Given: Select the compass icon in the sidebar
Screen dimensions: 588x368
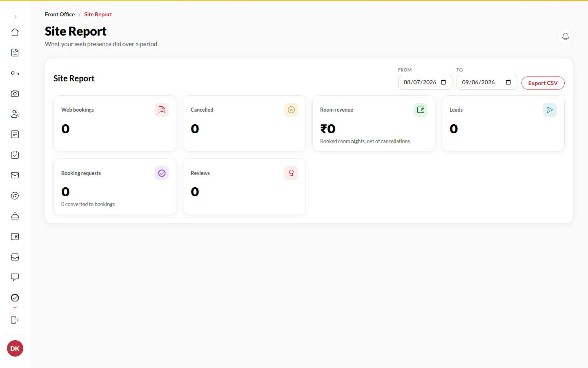Looking at the screenshot, I should tap(15, 196).
